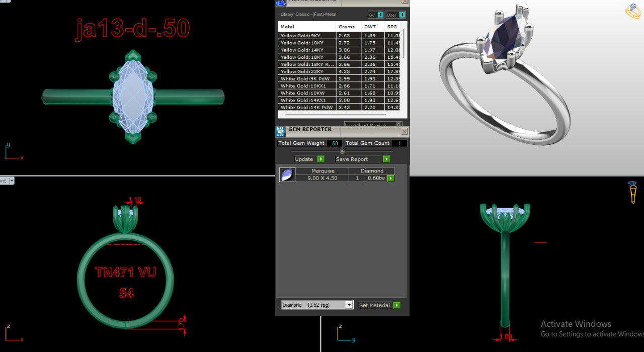This screenshot has height=352, width=644.
Task: Click the Total Gem Weight label
Action: (301, 143)
